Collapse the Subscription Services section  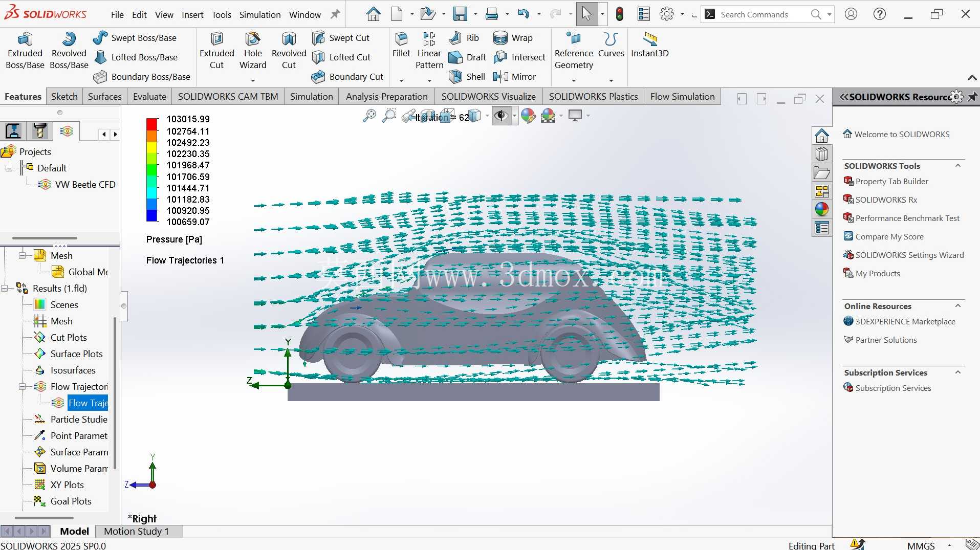[x=957, y=372]
